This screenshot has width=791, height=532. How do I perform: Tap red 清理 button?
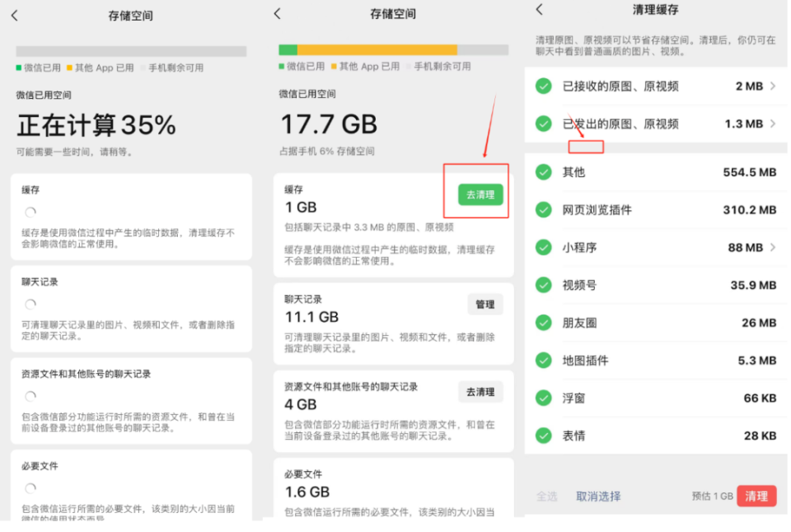756,497
